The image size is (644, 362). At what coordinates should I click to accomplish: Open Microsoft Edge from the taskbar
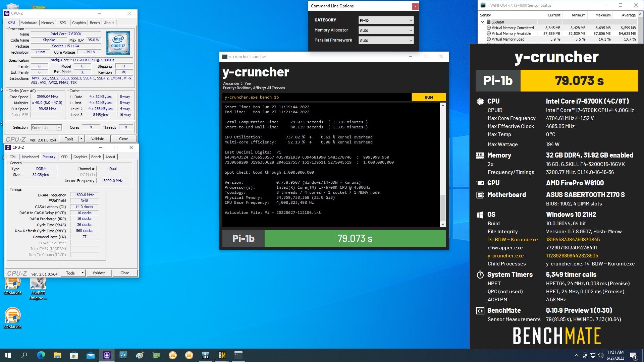point(41,355)
